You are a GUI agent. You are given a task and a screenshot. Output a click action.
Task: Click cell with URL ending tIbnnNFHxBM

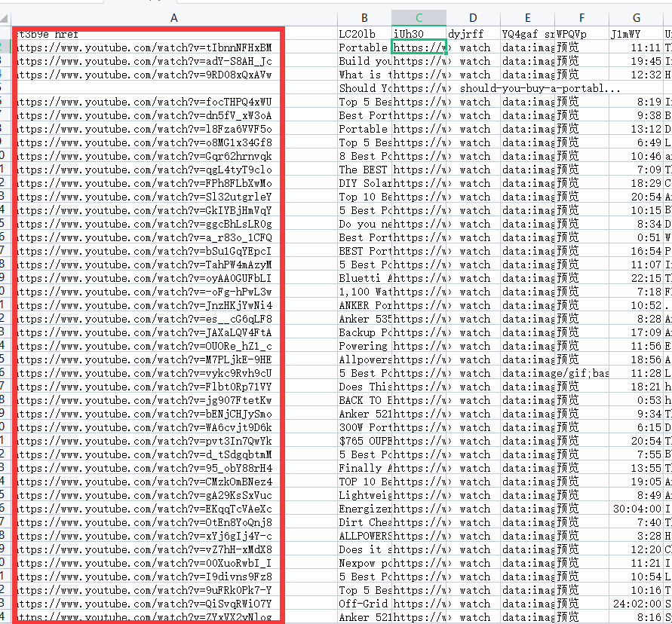click(174, 47)
